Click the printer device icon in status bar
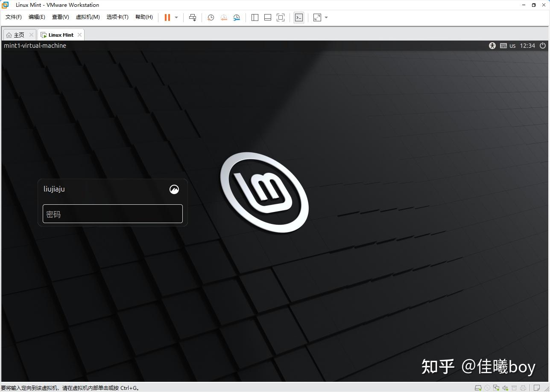 (524, 388)
